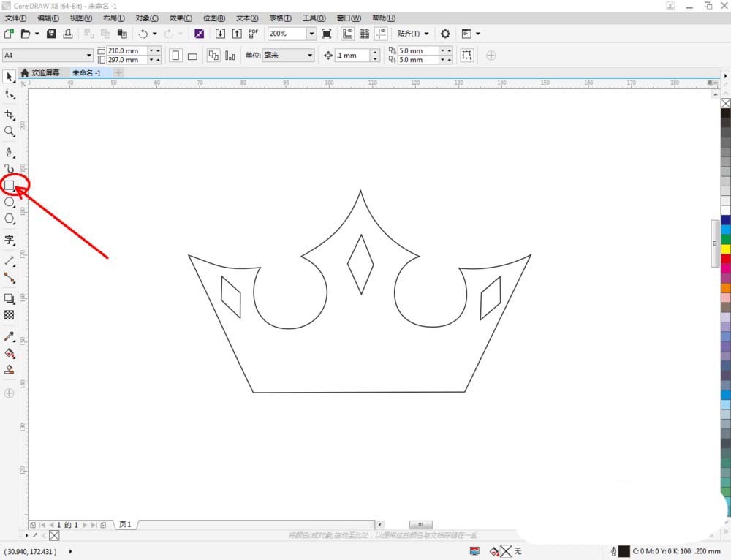Viewport: 731px width, 560px height.
Task: Set page orientation to landscape
Action: tap(192, 56)
